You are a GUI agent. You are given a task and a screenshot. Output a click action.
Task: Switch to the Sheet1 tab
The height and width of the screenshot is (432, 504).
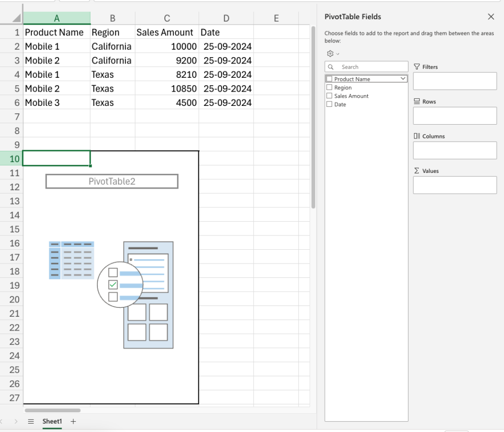click(52, 422)
